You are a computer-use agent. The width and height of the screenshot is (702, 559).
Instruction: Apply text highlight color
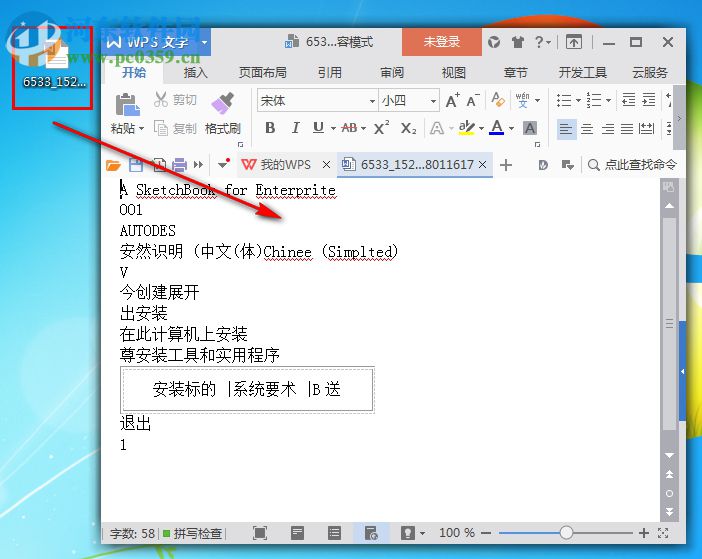click(x=467, y=128)
